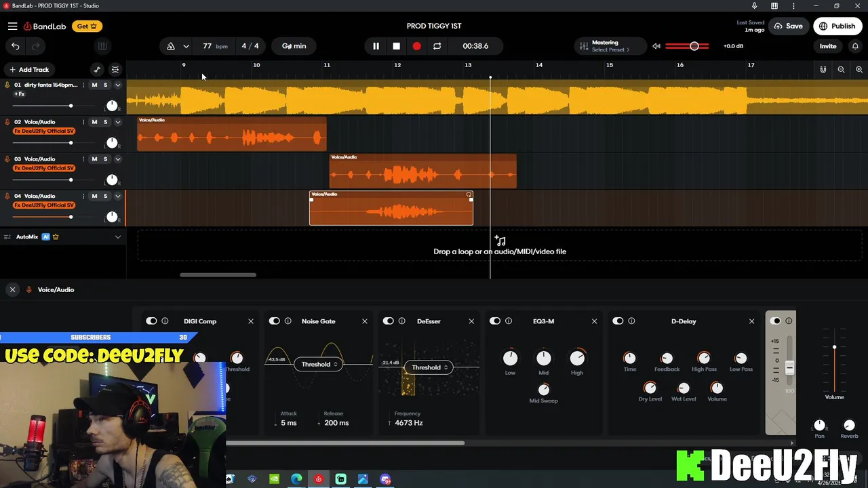Toggle loop cycle mode
The image size is (868, 488).
coord(437,46)
